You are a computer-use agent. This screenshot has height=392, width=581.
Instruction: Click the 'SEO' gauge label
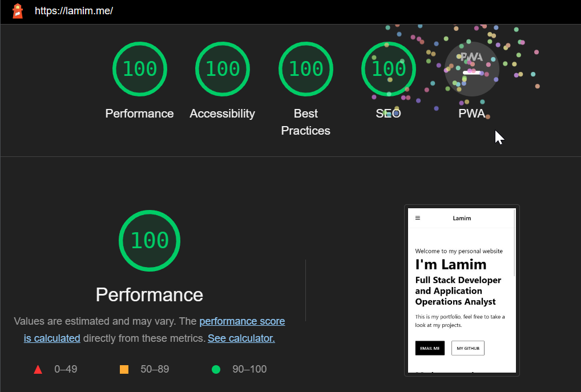tap(388, 114)
